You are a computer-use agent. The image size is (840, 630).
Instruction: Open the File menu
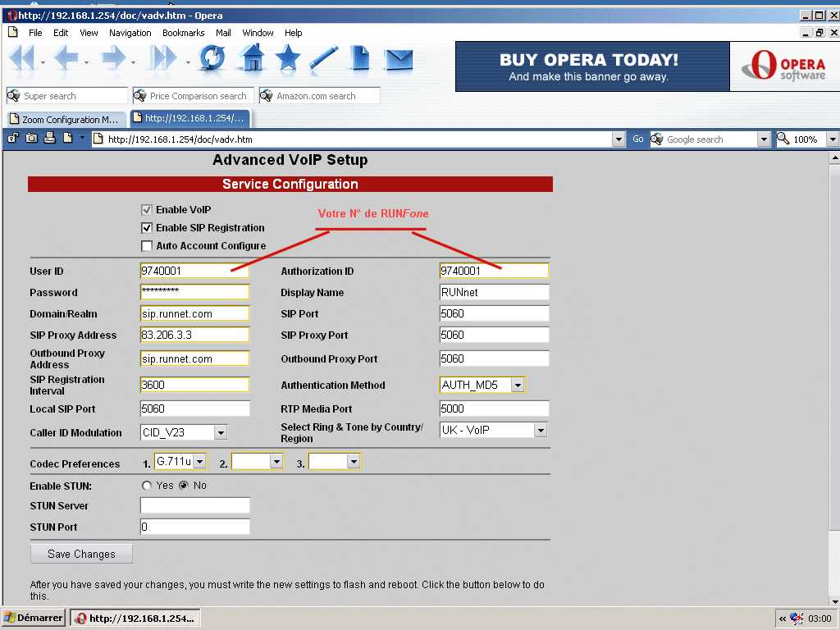[35, 33]
